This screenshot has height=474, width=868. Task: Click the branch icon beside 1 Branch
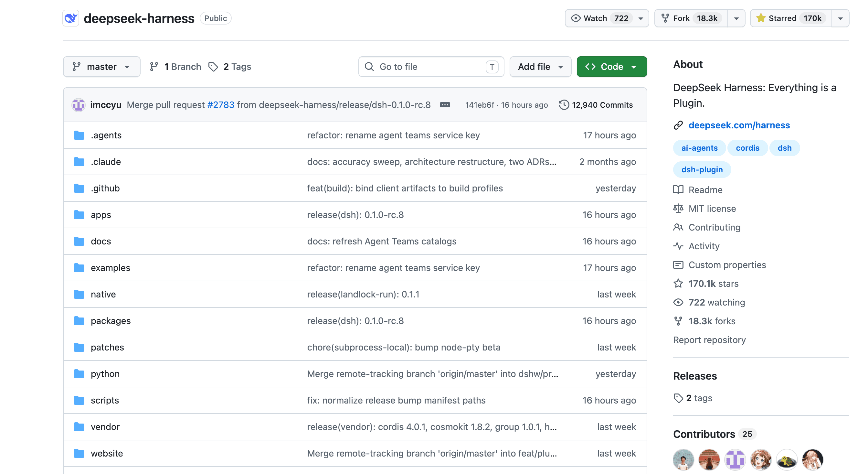tap(154, 67)
